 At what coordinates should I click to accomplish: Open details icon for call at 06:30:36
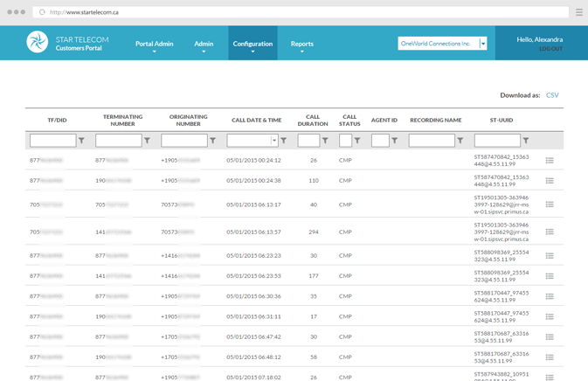click(x=550, y=296)
